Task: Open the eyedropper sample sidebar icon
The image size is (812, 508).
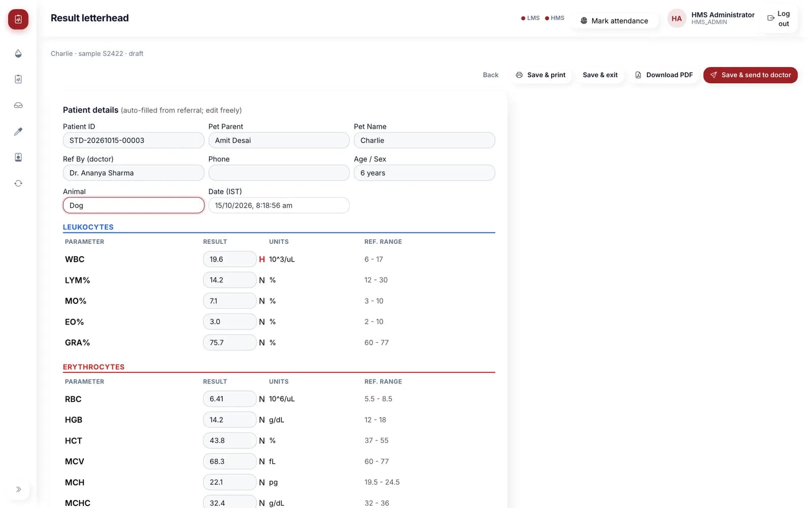Action: coord(18,132)
